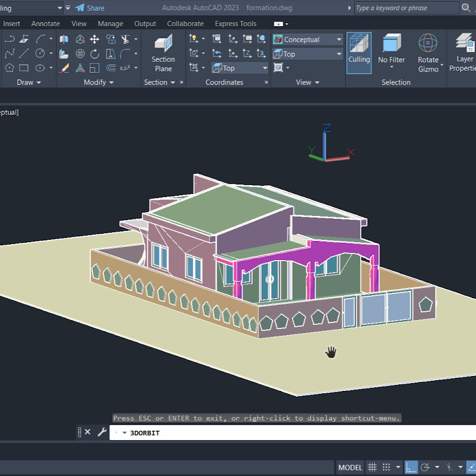Click the keyword search input field
Viewport: 476px width, 476px height.
(406, 8)
